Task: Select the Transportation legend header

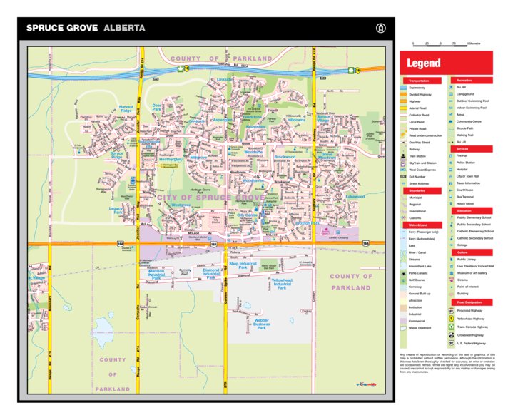Action: coord(419,81)
